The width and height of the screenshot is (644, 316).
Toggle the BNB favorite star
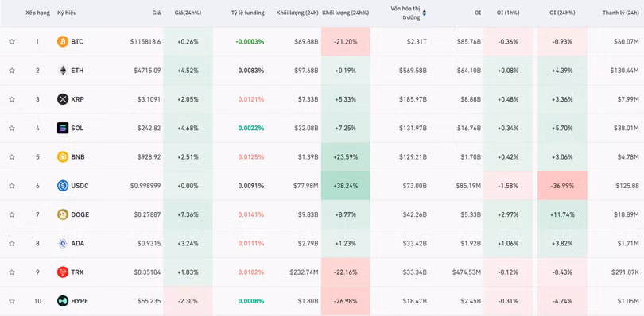click(12, 156)
